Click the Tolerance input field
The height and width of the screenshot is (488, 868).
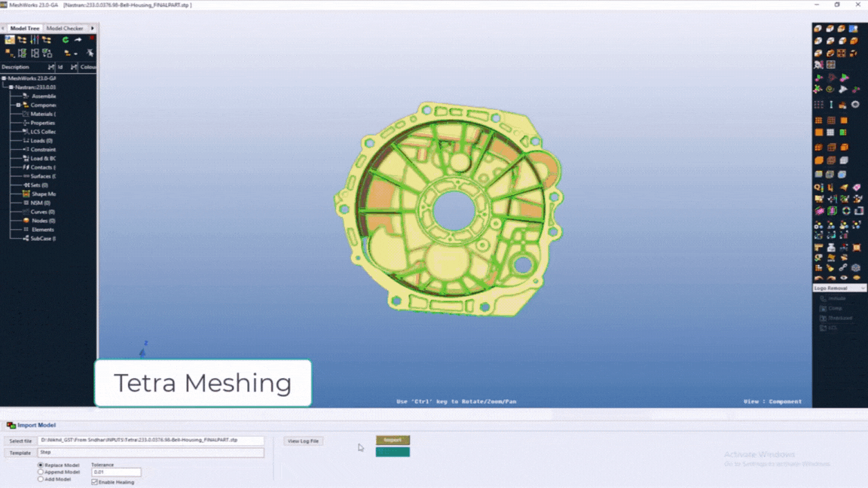click(x=116, y=472)
